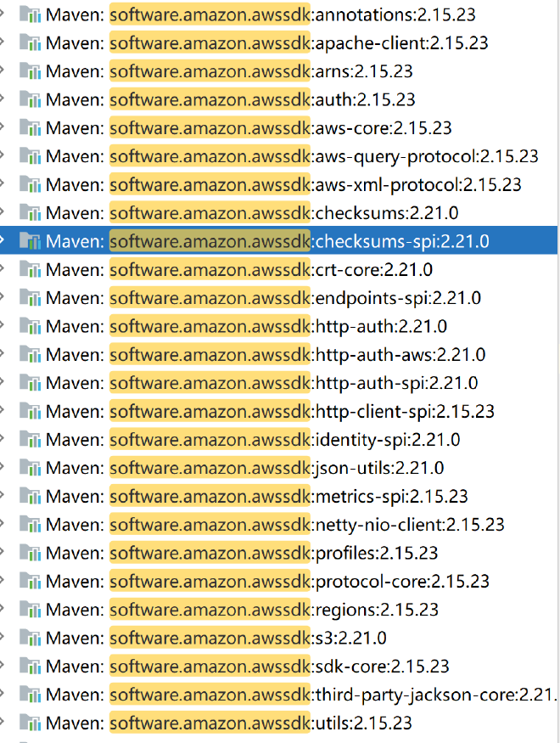
Task: Click the s3:2.21.0 library icon
Action: point(30,638)
